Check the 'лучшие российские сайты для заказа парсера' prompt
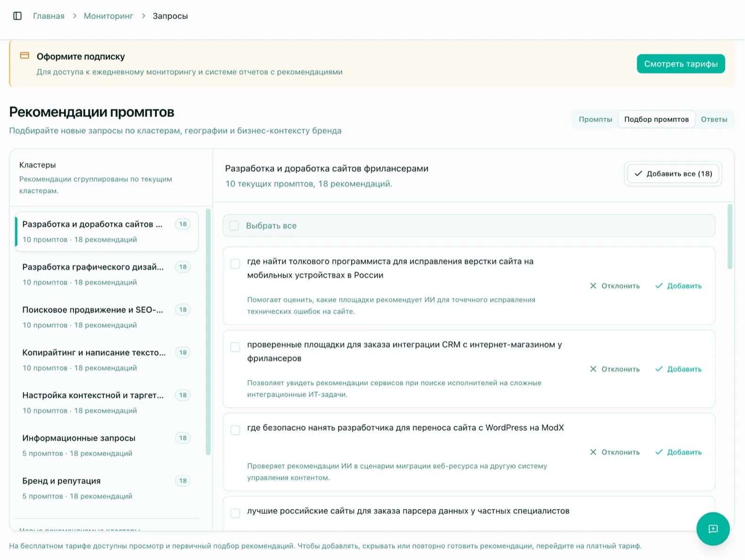 pyautogui.click(x=235, y=513)
